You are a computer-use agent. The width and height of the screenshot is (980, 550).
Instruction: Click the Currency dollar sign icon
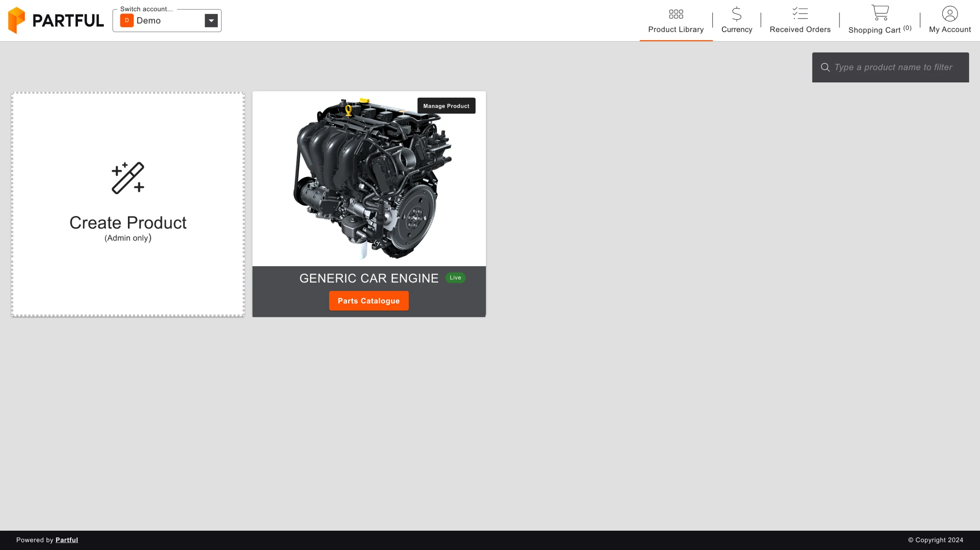click(737, 14)
